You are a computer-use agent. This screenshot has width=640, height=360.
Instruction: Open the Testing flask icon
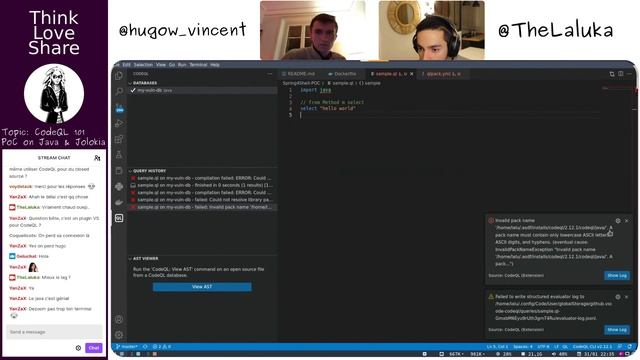pos(119,155)
